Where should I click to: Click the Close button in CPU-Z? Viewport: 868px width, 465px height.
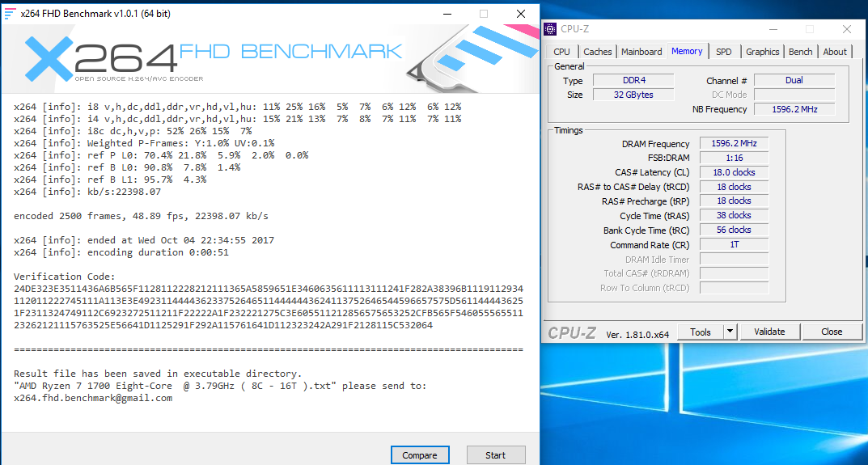[832, 332]
